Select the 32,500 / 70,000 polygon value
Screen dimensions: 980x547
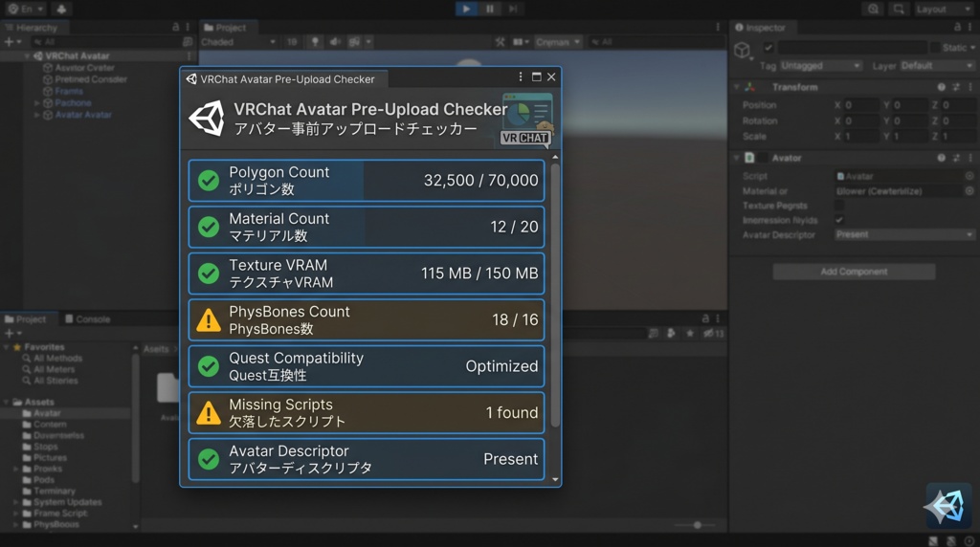click(x=480, y=181)
